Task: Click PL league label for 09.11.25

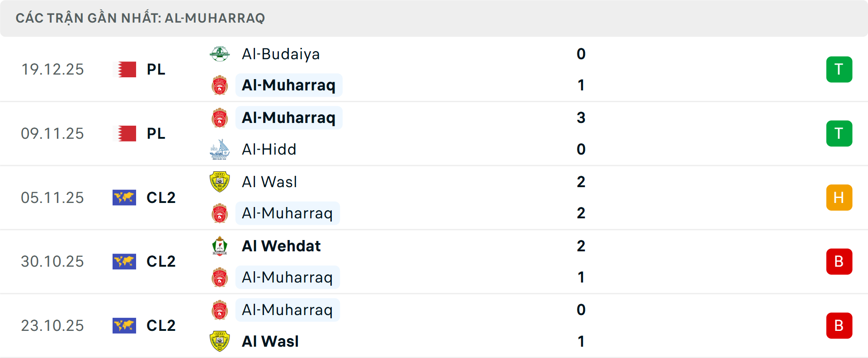Action: click(156, 133)
